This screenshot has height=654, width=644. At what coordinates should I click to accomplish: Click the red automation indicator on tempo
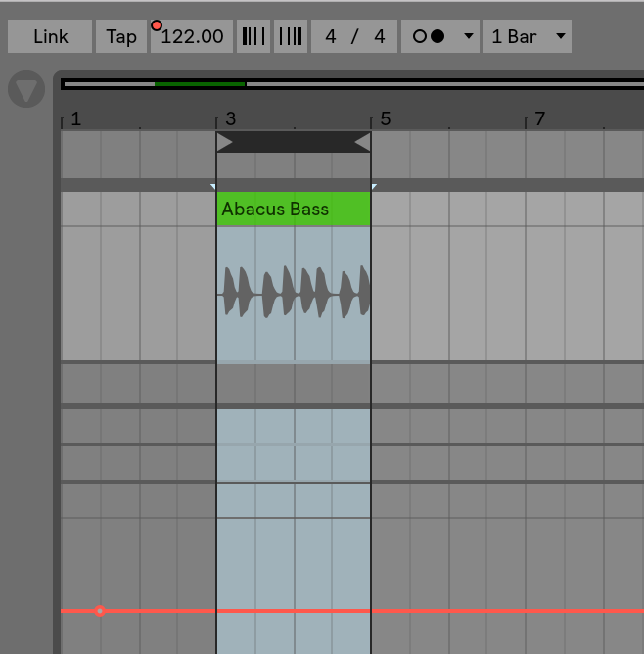(x=157, y=24)
